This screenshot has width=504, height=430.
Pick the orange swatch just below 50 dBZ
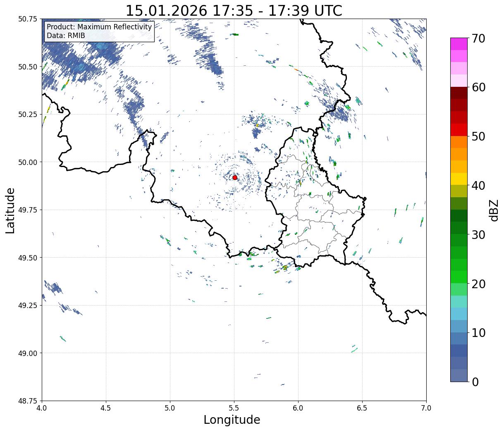(459, 142)
